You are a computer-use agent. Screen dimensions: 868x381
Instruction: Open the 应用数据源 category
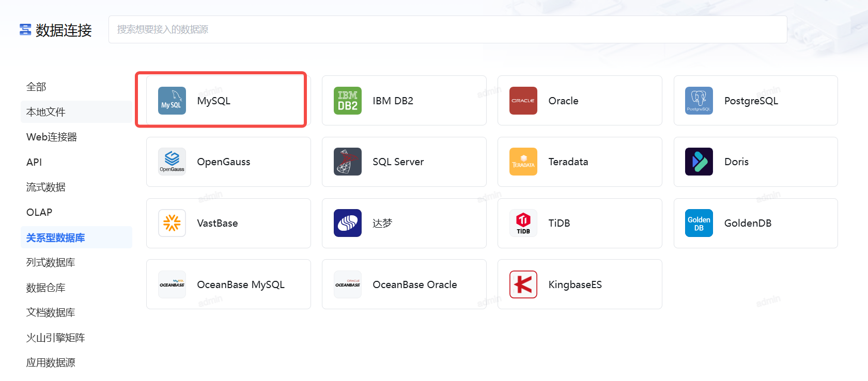76,362
